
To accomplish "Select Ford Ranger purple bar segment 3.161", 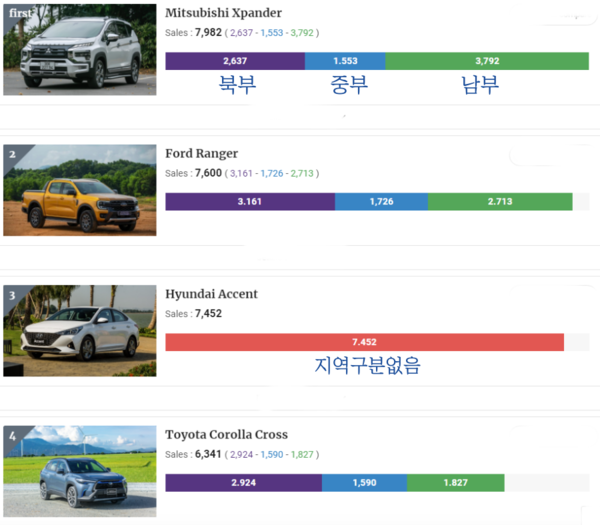I will click(250, 202).
